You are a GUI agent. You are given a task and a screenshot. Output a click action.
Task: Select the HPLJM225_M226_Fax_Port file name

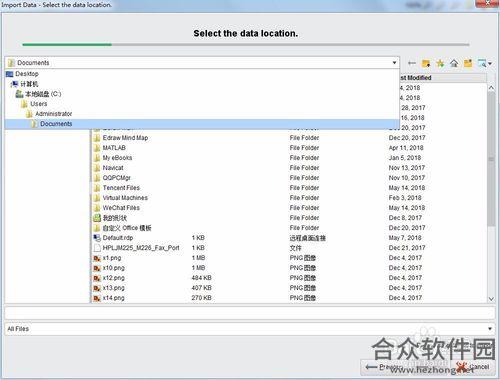pyautogui.click(x=141, y=248)
